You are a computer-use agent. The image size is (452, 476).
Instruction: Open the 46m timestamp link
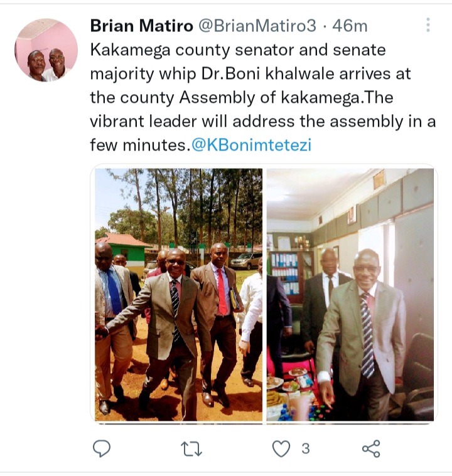point(350,26)
